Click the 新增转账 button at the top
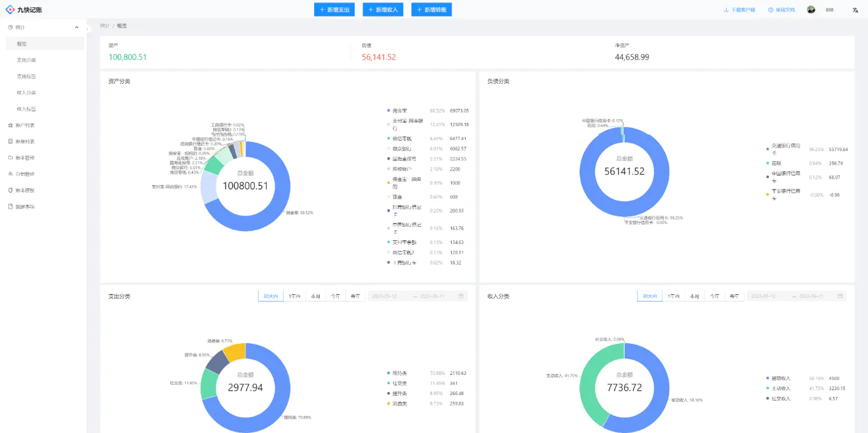 (432, 9)
